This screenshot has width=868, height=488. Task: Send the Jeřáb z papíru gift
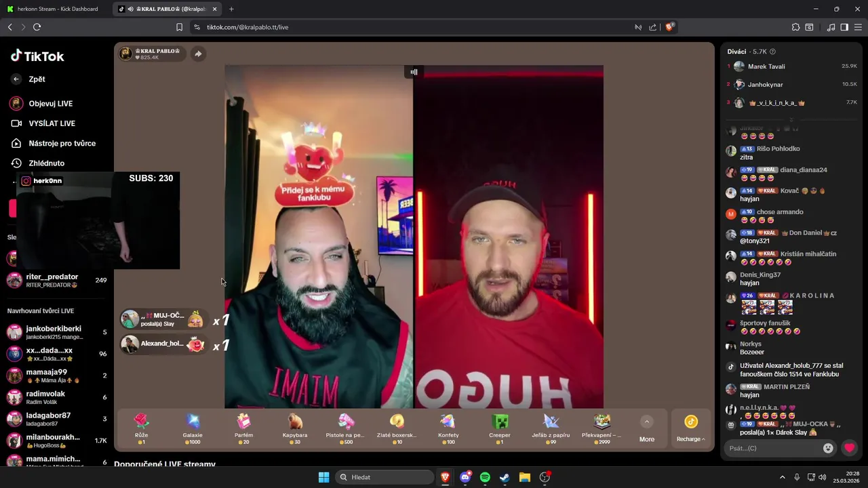(x=551, y=428)
